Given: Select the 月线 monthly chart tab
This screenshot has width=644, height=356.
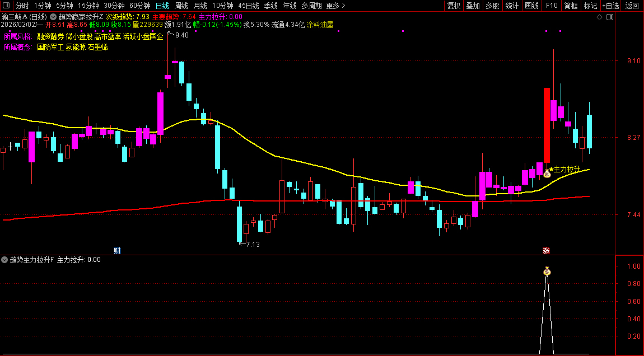Looking at the screenshot, I should [x=200, y=6].
